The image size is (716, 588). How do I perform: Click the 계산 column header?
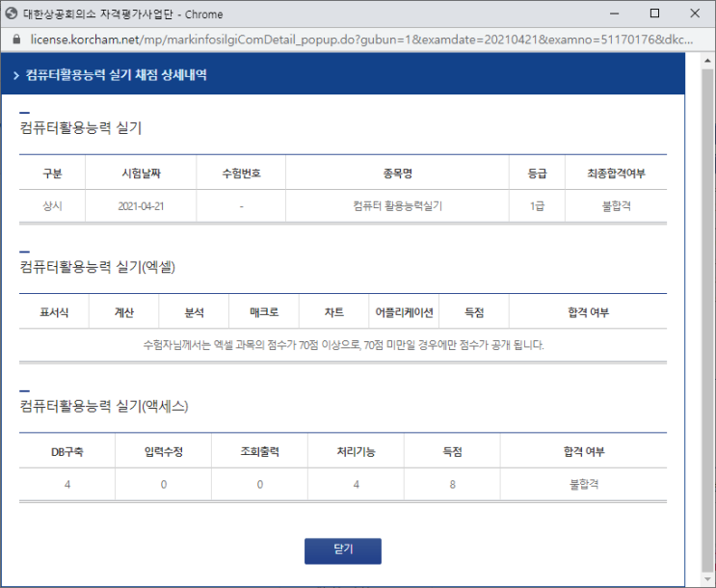pos(123,312)
